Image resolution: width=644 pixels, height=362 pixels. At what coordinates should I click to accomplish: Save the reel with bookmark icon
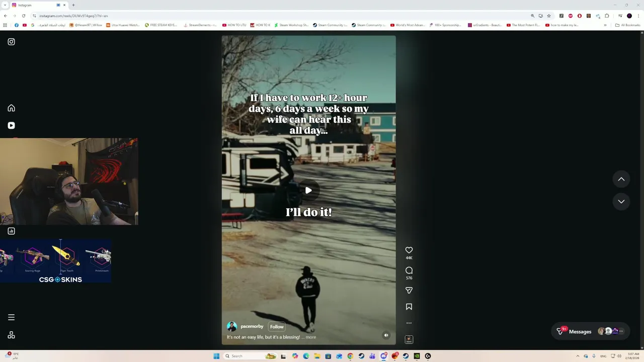[x=409, y=307]
